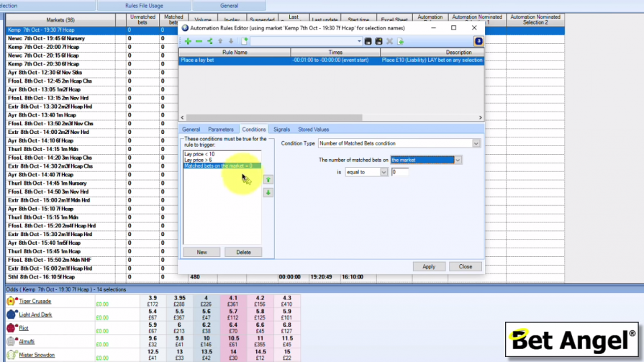
Task: Select the 'Thurl 8th Oct - 14:45 1m Nursery' market
Action: pos(60,184)
